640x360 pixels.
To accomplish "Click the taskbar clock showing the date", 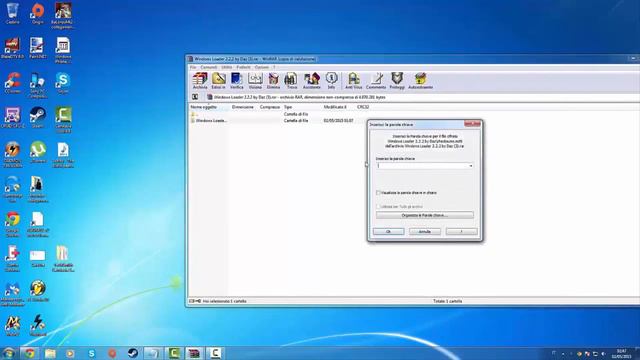I will point(621,354).
